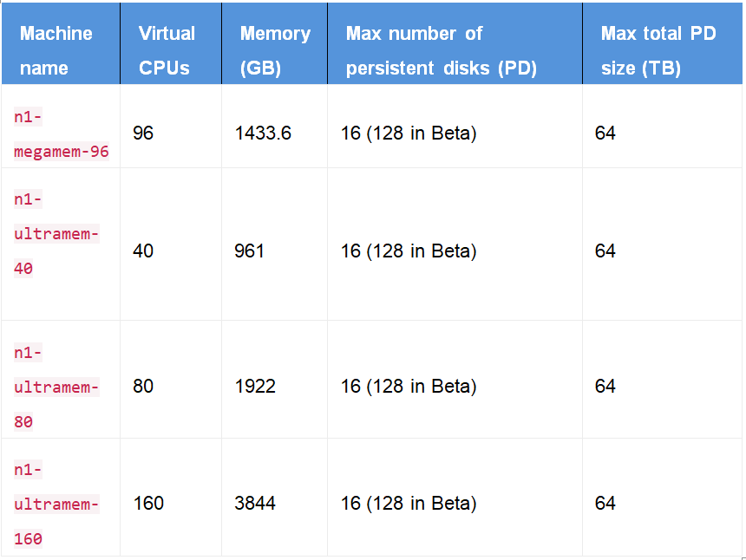Image resolution: width=746 pixels, height=560 pixels.
Task: Click the Machine name column header
Action: point(56,50)
